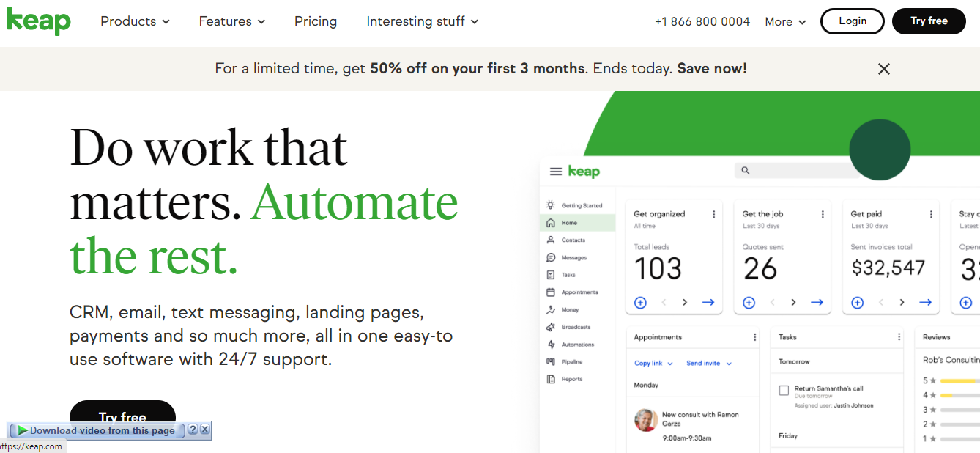Click the 103 total leads value
This screenshot has height=453, width=980.
658,269
